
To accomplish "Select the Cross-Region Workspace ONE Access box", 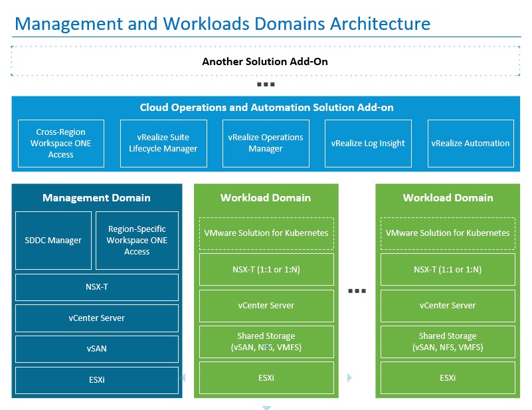I will click(x=61, y=144).
